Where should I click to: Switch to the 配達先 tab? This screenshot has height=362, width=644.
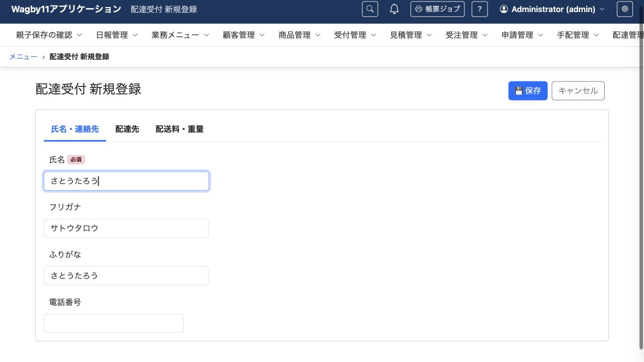127,129
